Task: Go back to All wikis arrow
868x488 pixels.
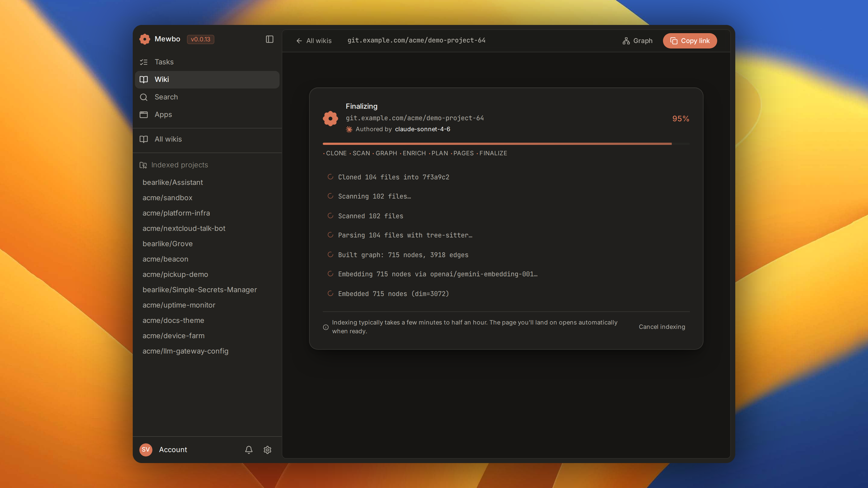Action: [314, 41]
